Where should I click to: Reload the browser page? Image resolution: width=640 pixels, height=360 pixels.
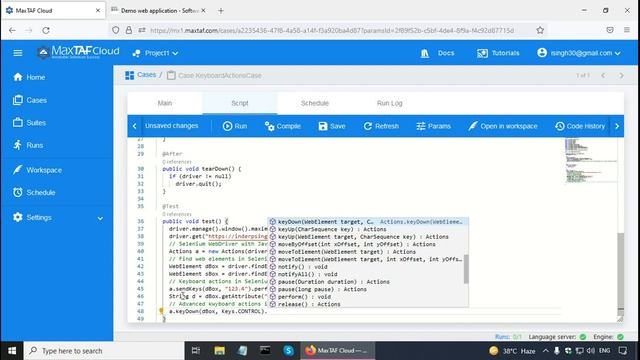coord(46,30)
